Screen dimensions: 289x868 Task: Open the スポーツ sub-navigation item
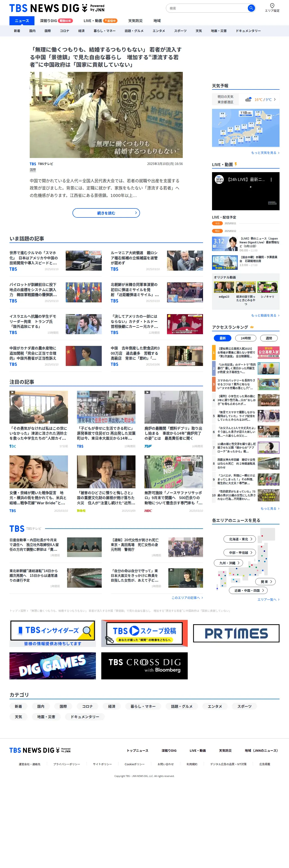(x=180, y=31)
